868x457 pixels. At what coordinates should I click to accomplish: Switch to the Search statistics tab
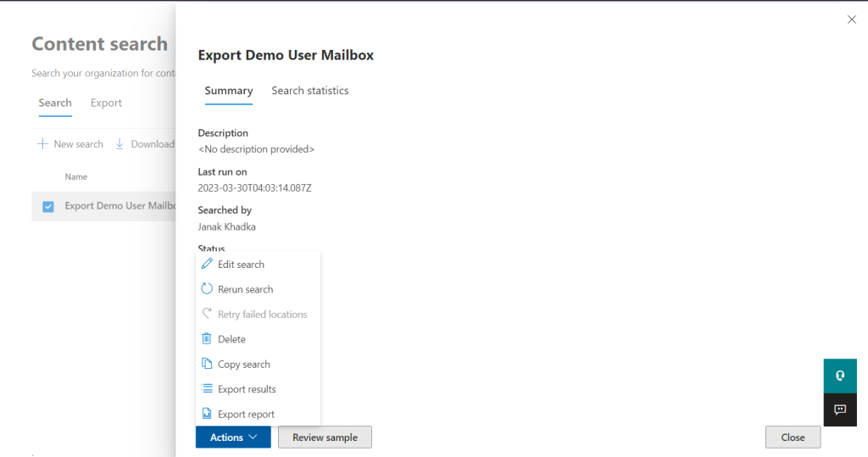[310, 90]
